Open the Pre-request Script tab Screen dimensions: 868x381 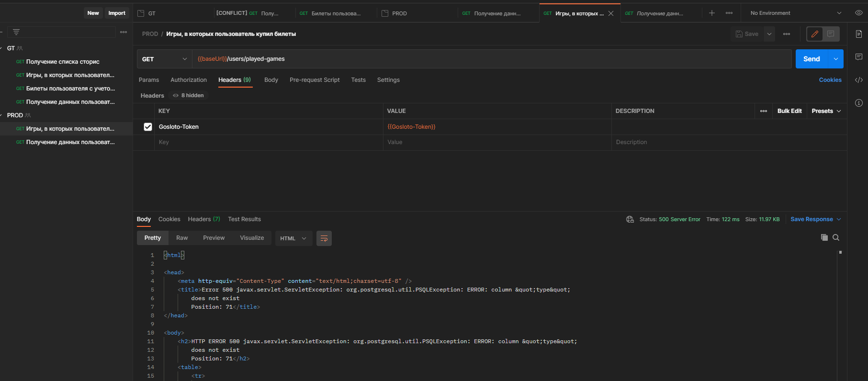pos(314,80)
